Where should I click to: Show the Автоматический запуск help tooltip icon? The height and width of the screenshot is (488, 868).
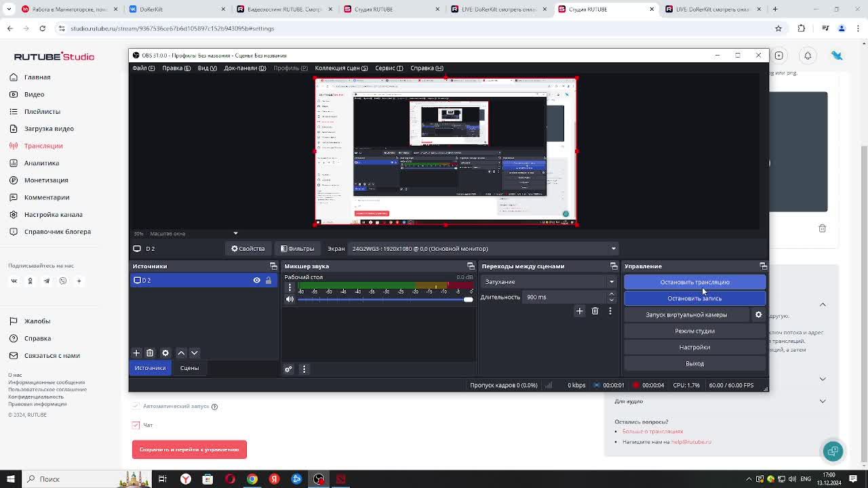click(x=214, y=407)
